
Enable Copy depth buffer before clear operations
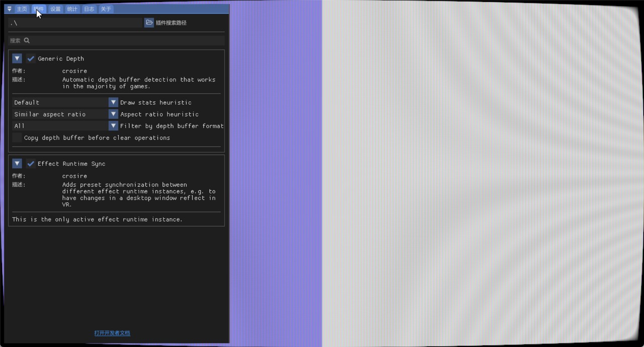pyautogui.click(x=17, y=137)
